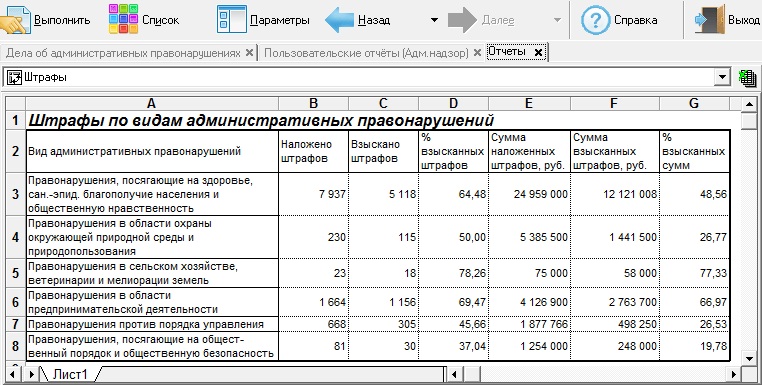This screenshot has width=762, height=385.
Task: Click cell with value 19,78
Action: point(694,346)
